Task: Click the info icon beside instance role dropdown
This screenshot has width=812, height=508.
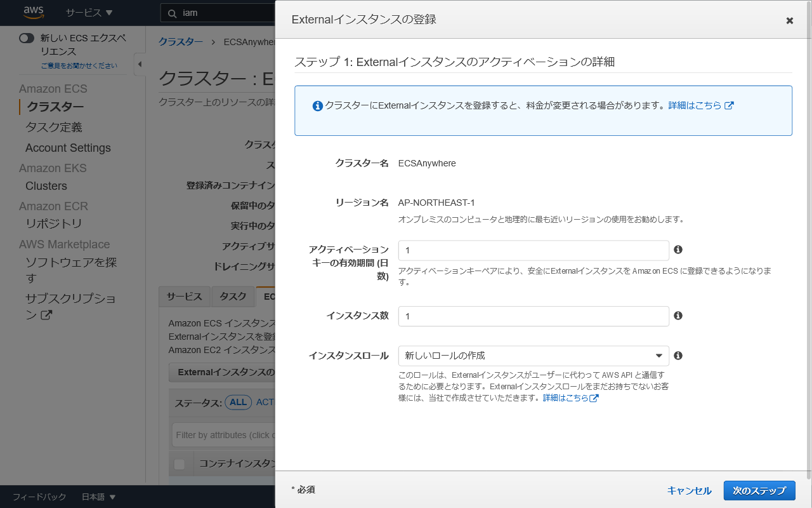Action: [x=678, y=356]
